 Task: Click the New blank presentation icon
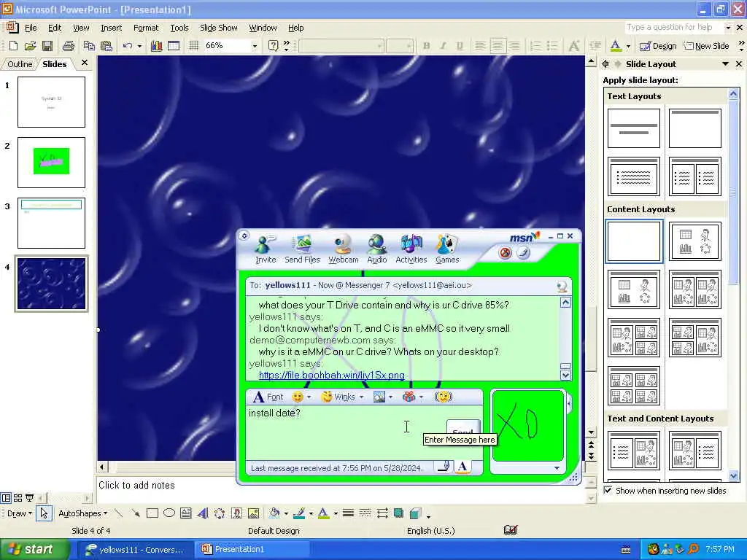pyautogui.click(x=13, y=46)
